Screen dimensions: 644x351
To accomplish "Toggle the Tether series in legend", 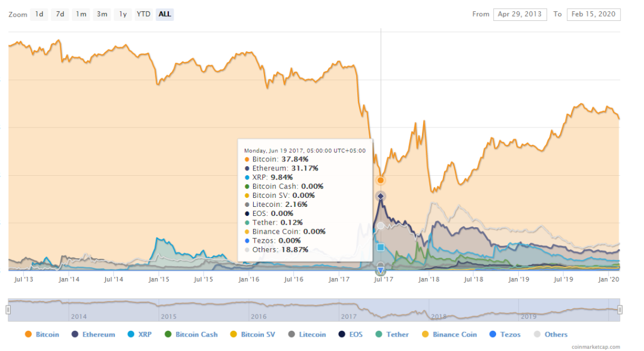I will 392,334.
